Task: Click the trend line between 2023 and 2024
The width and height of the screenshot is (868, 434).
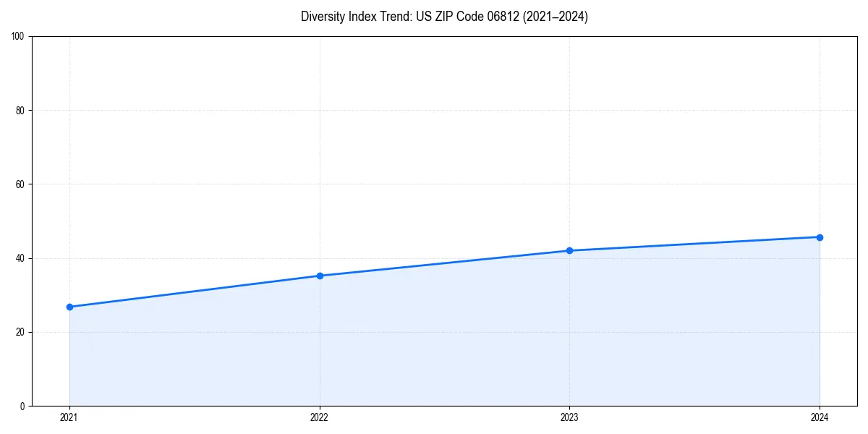Action: tap(694, 243)
